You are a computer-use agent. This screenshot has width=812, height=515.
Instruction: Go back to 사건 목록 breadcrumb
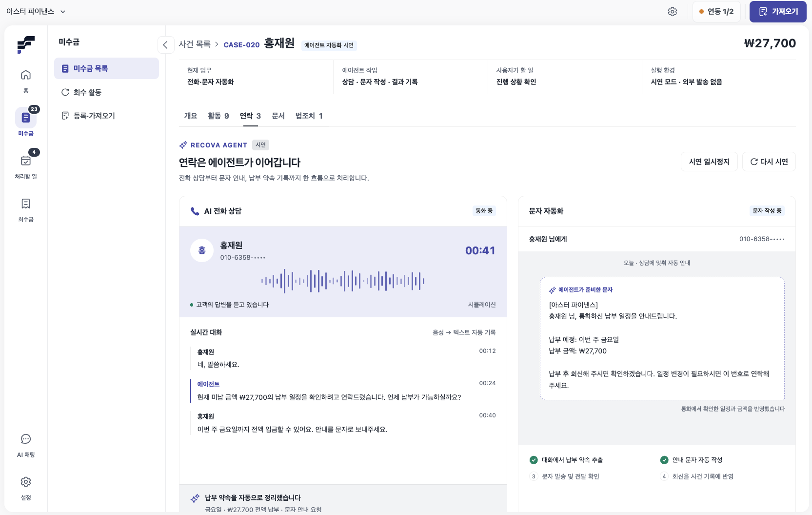(x=195, y=44)
